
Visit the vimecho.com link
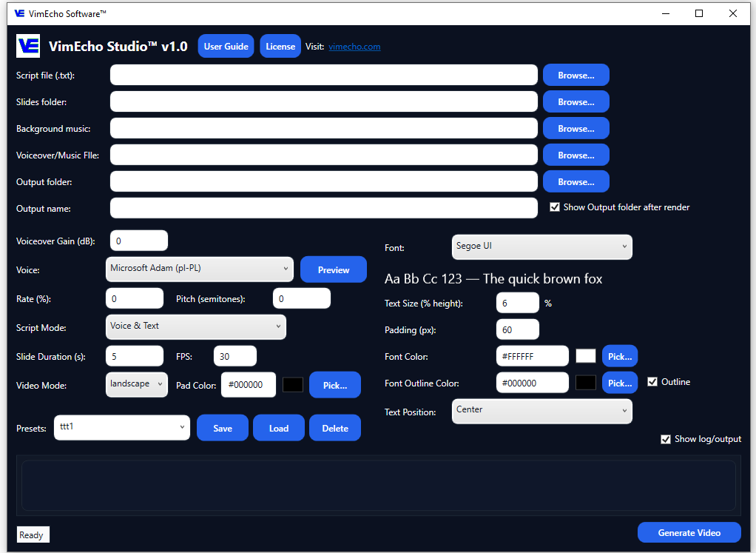(354, 46)
